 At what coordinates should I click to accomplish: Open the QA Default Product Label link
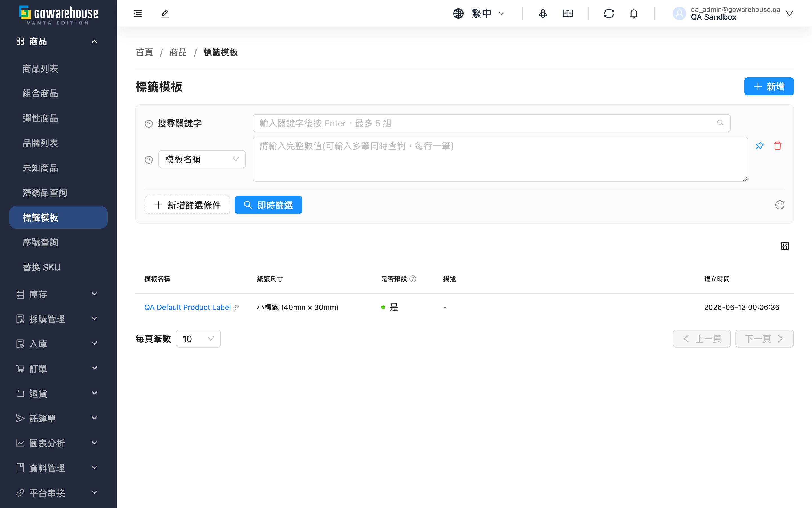(187, 307)
